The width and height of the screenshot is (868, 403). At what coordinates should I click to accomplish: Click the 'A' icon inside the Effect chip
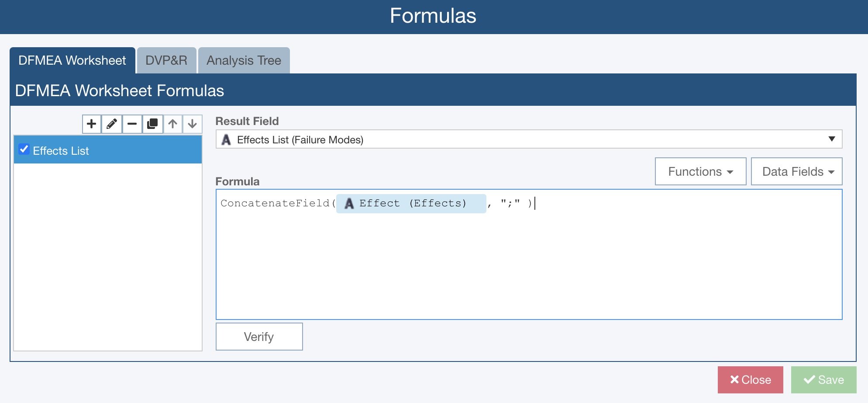pos(349,203)
